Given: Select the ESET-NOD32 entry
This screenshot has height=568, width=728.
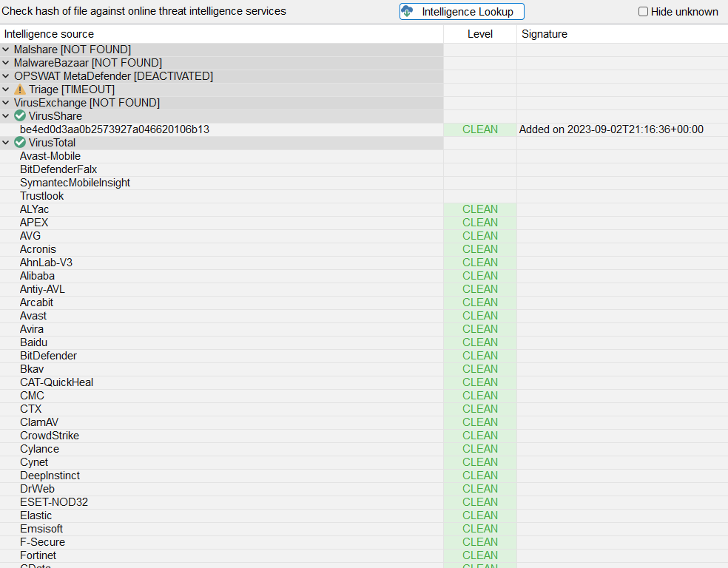Looking at the screenshot, I should [x=54, y=502].
